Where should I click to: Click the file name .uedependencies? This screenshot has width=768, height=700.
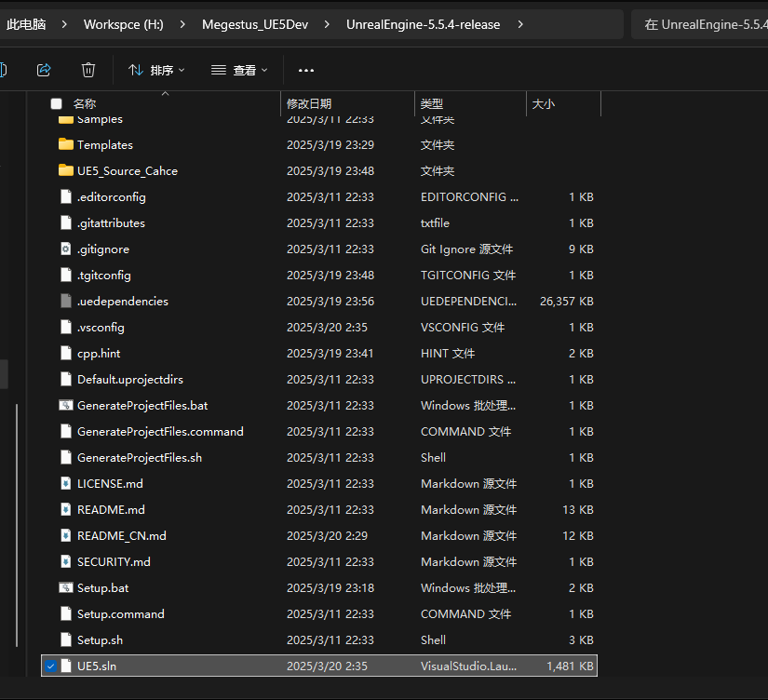click(123, 302)
